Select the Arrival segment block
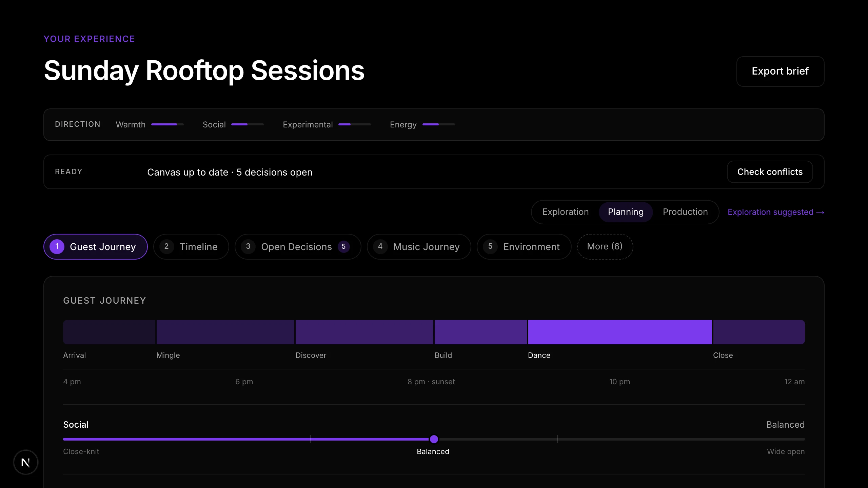868x488 pixels. 109,332
